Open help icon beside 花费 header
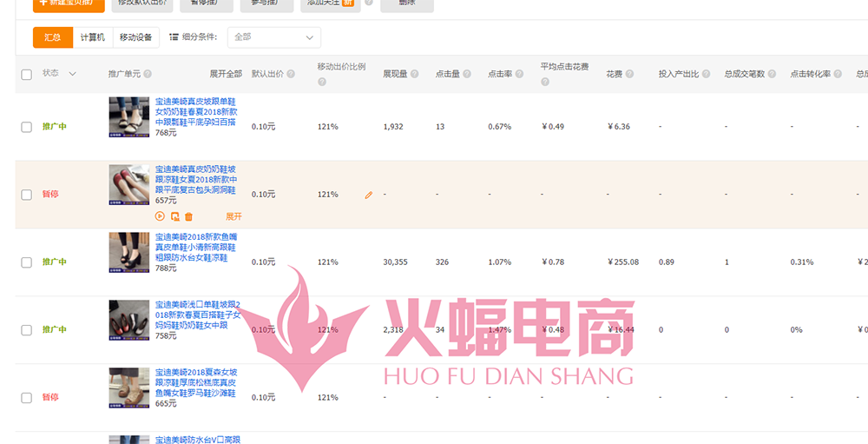 point(629,74)
